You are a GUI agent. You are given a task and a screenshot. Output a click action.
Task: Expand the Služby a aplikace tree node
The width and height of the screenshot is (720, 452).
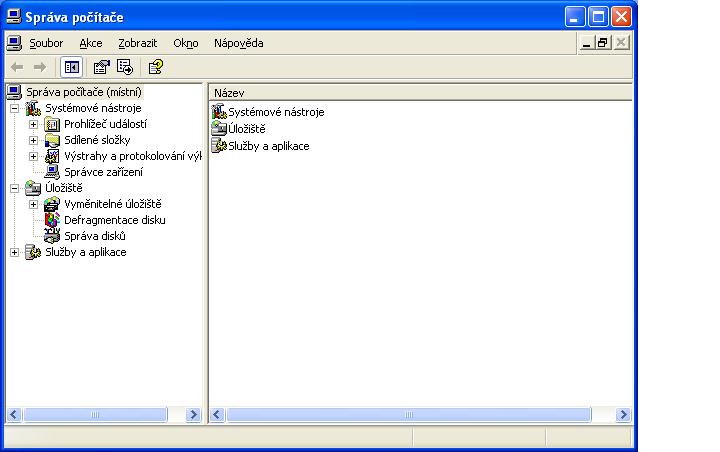[x=15, y=253]
